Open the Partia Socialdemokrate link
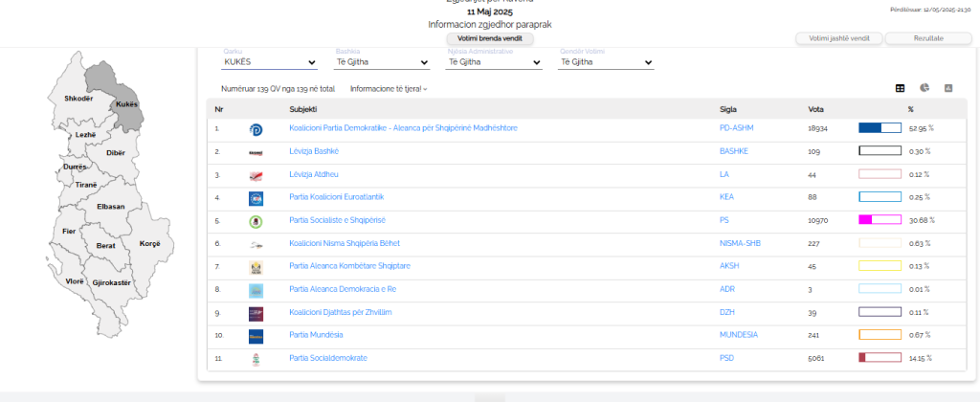The width and height of the screenshot is (980, 402). pos(328,358)
